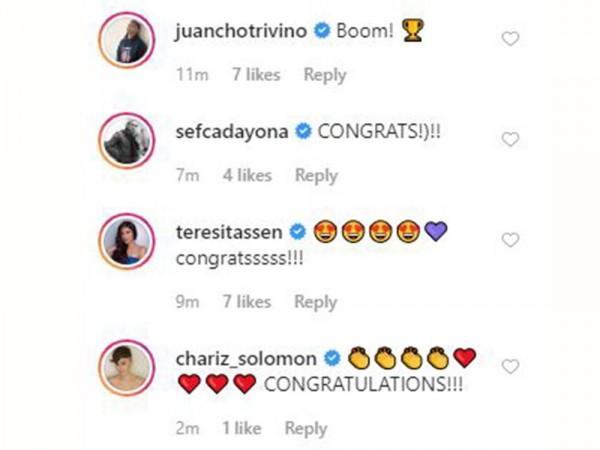Click the verified badge beside juanchotrivino
The image size is (600, 450).
point(321,31)
